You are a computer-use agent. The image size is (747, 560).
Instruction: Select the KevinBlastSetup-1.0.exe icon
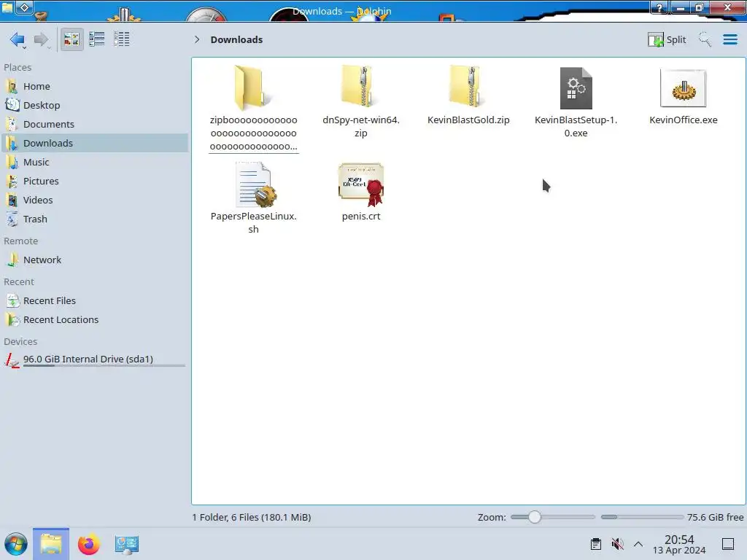coord(576,88)
